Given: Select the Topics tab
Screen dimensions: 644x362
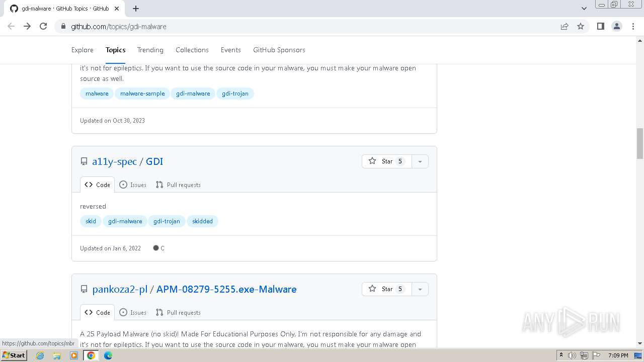Looking at the screenshot, I should (x=116, y=50).
